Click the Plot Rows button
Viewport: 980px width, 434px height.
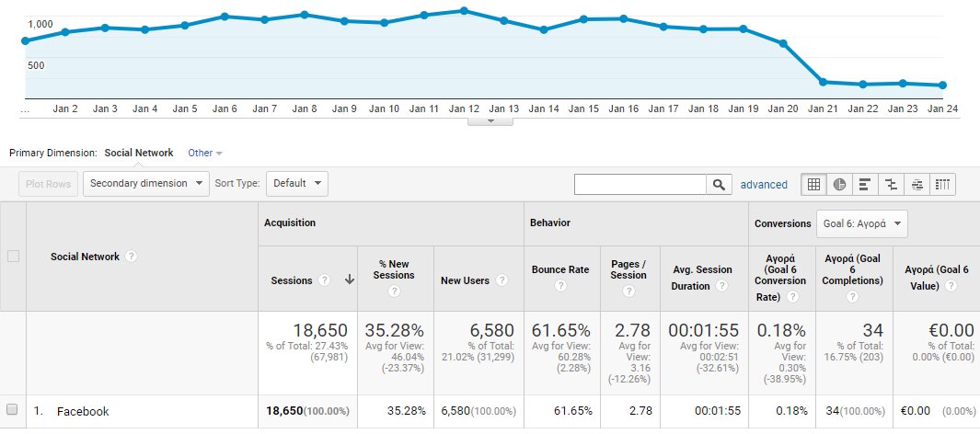click(48, 183)
